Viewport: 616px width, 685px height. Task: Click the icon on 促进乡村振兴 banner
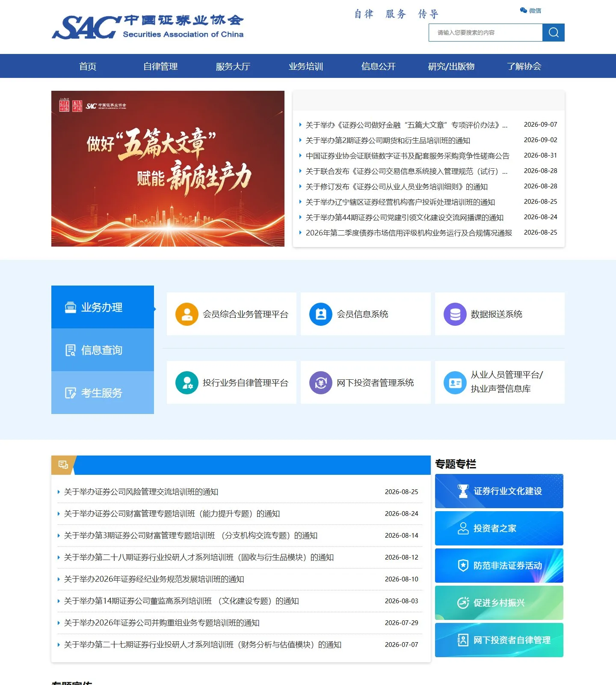click(463, 603)
